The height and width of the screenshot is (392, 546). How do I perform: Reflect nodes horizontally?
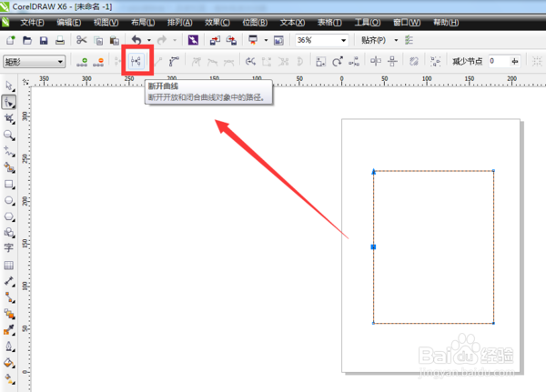375,61
